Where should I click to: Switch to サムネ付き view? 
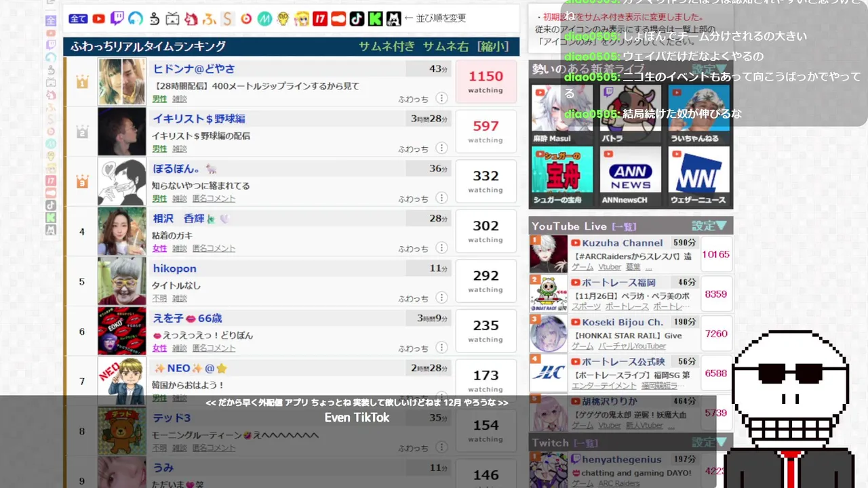(387, 47)
